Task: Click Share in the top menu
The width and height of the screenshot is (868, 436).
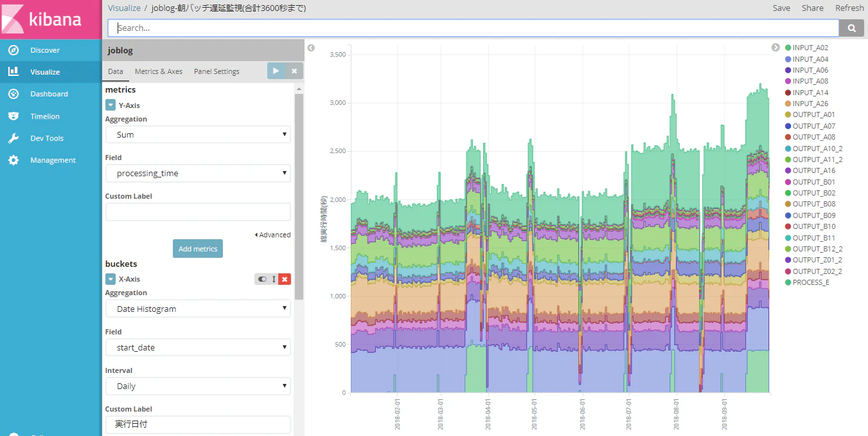Action: (812, 8)
